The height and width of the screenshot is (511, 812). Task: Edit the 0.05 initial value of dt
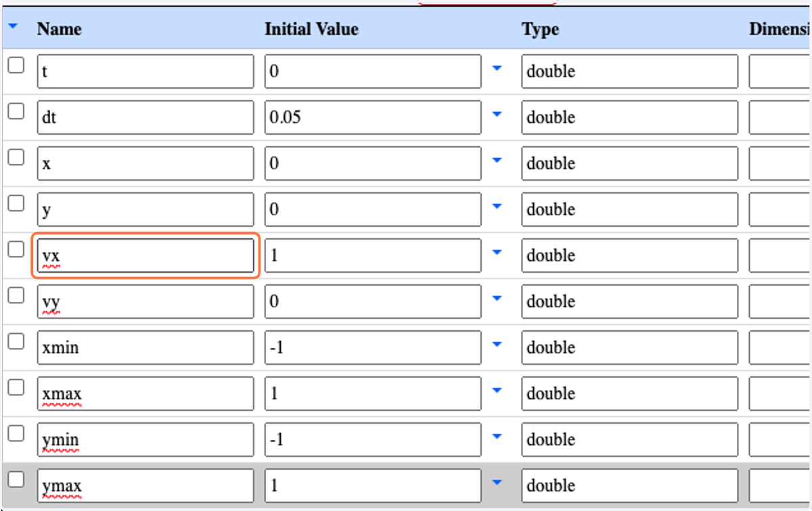pyautogui.click(x=373, y=118)
